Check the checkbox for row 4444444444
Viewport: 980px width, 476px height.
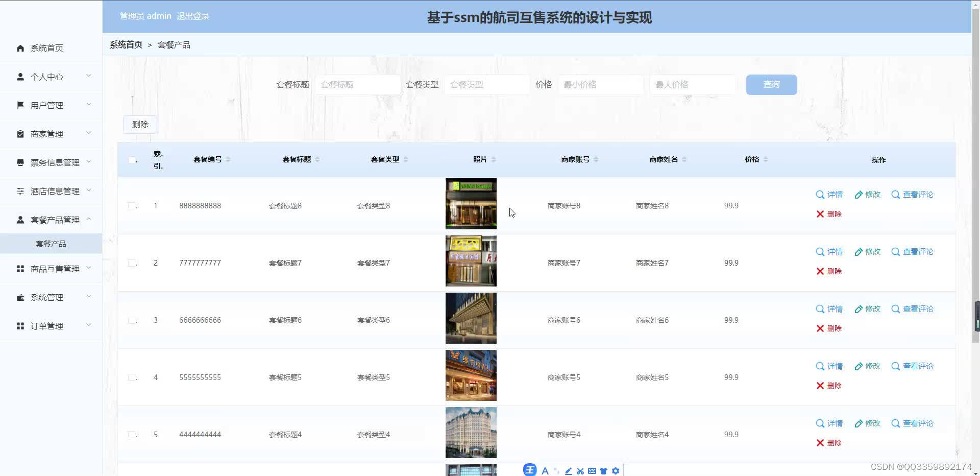[x=132, y=435]
